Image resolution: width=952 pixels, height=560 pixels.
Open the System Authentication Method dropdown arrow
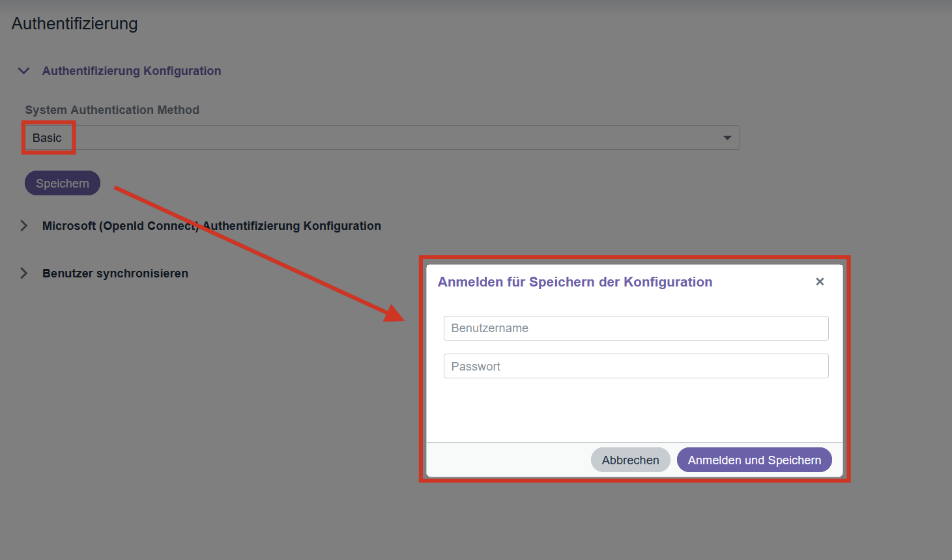(x=727, y=138)
